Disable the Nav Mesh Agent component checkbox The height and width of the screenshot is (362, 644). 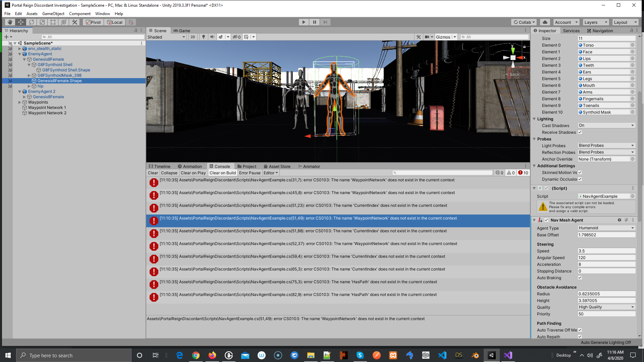point(546,220)
